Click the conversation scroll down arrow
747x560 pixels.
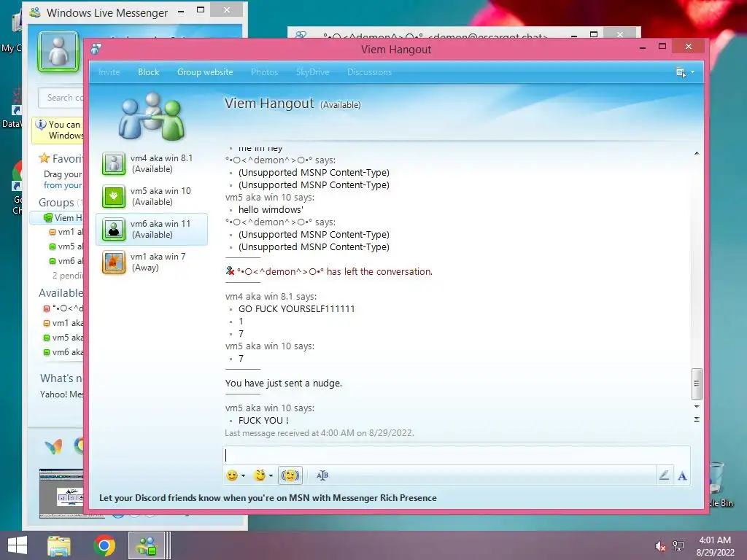point(697,406)
